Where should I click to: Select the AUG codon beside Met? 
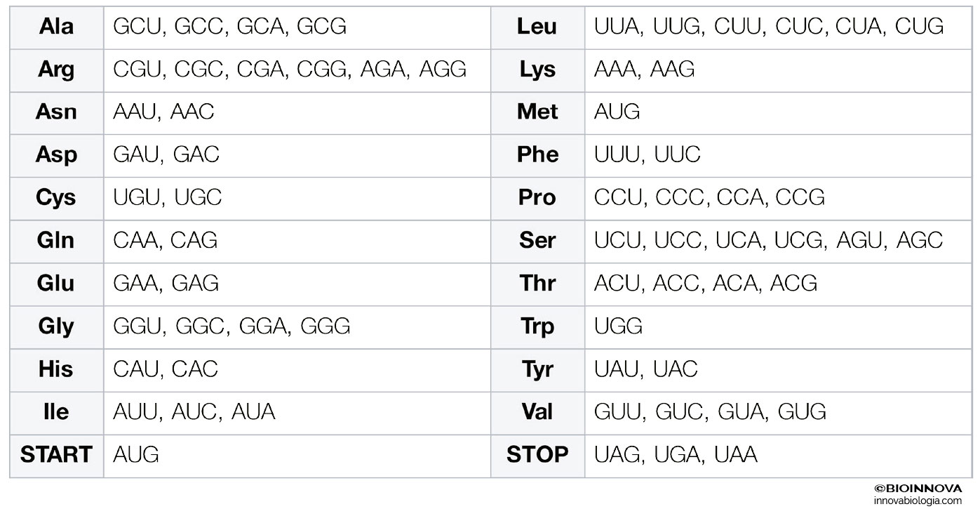(617, 112)
